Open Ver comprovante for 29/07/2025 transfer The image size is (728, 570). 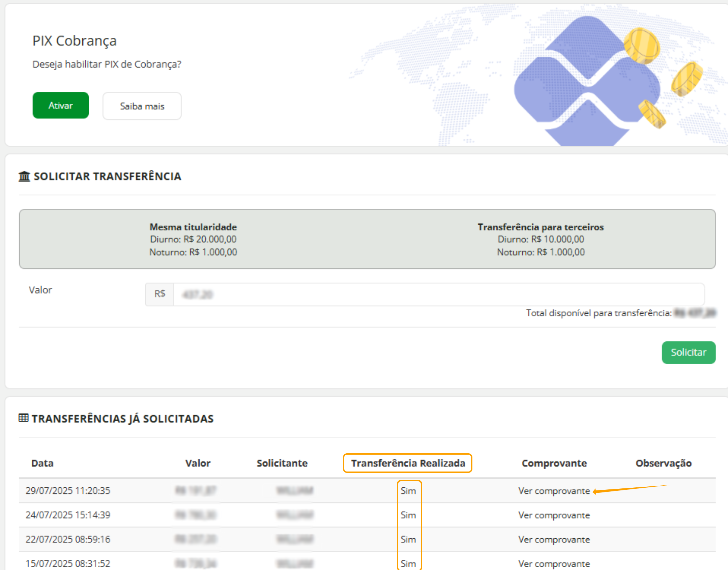(554, 491)
